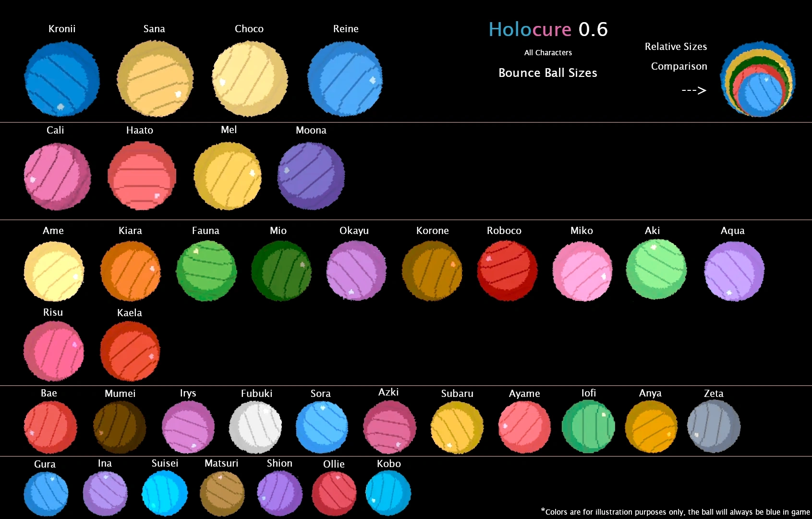
Task: Click the cream ball under Ame
Action: [54, 272]
